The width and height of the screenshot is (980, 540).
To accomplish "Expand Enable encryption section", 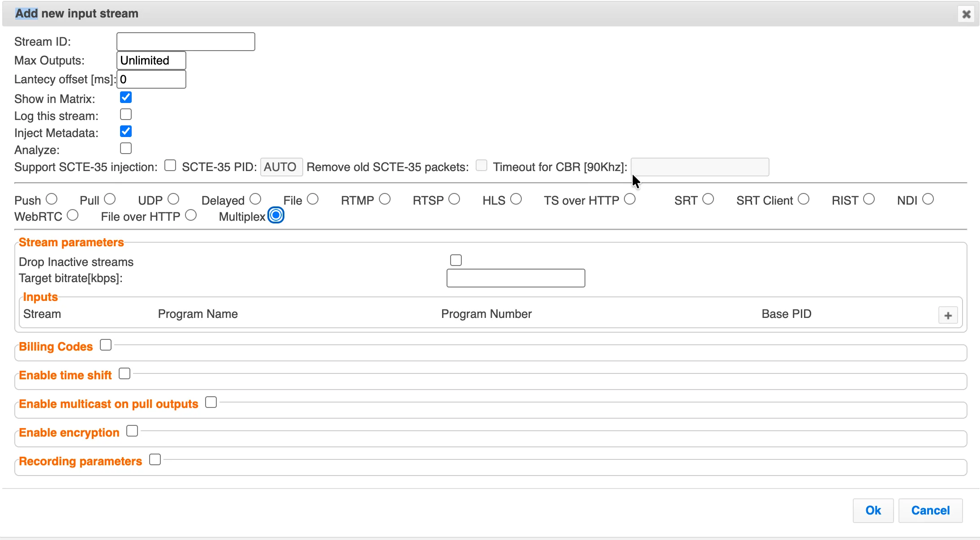I will point(132,431).
